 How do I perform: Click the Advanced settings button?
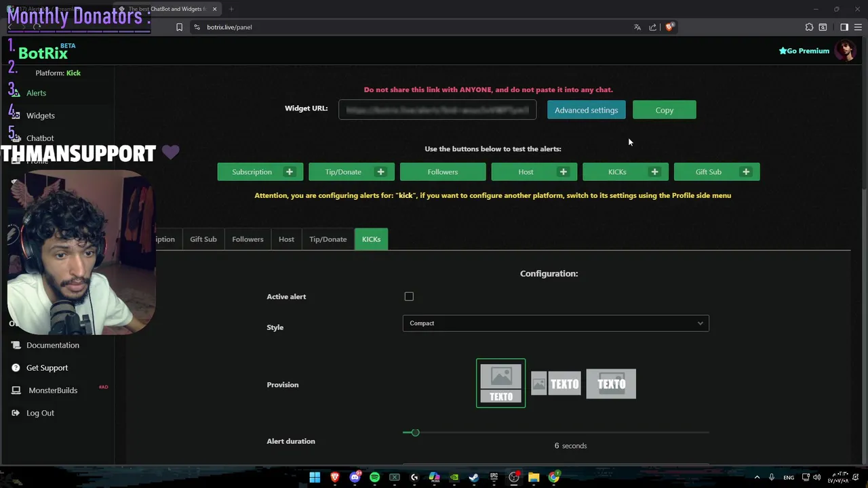[x=587, y=110]
